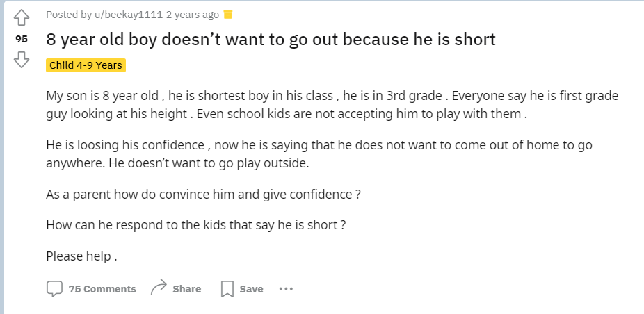Viewport: 644px width, 314px height.
Task: Click the line "As a parent how do convince him"
Action: coord(203,195)
